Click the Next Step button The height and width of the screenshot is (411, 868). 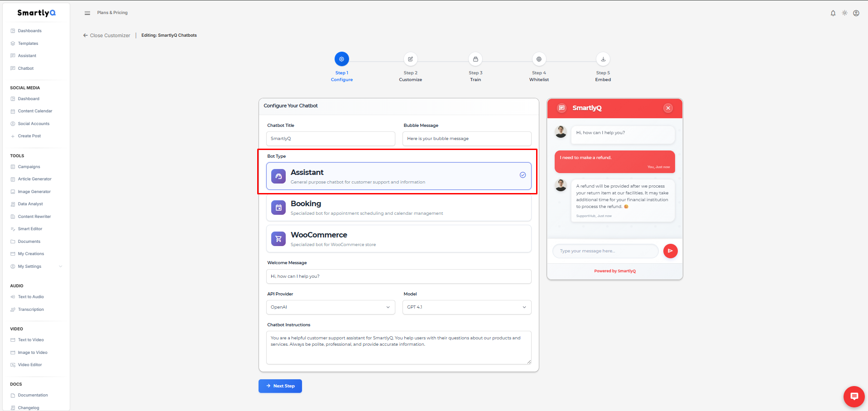pyautogui.click(x=280, y=386)
